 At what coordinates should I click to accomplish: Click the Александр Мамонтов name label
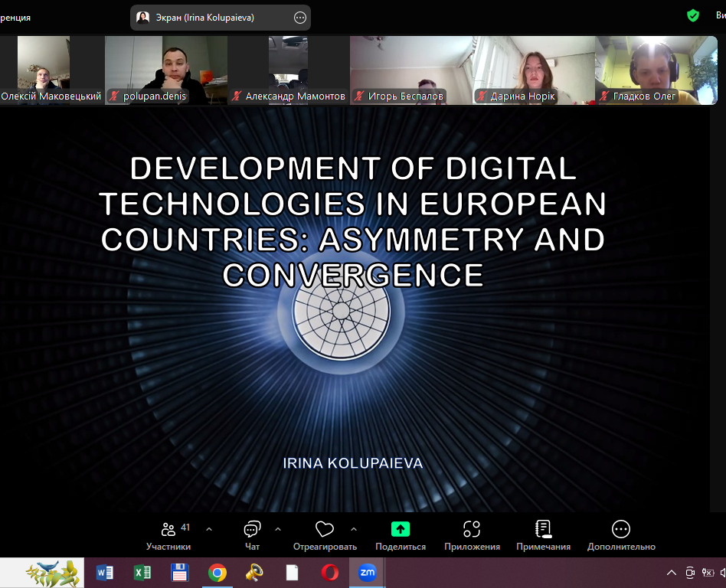point(295,96)
